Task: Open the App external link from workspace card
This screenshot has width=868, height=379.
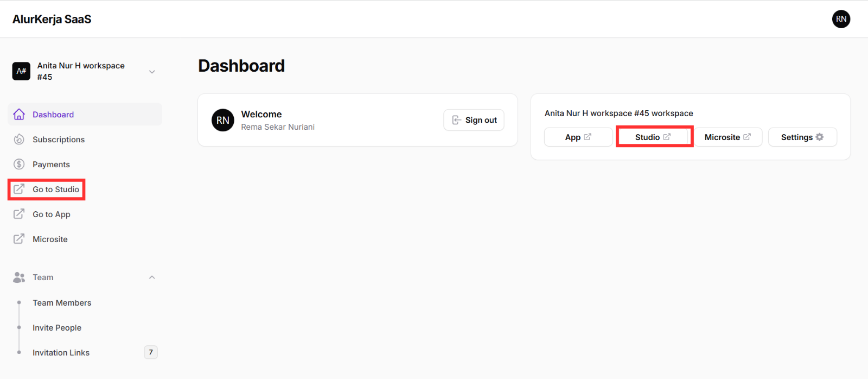Action: click(577, 137)
